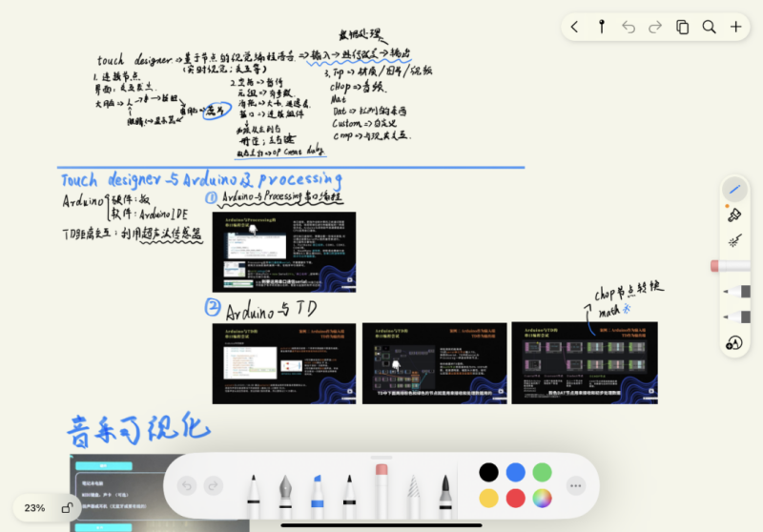Image resolution: width=763 pixels, height=532 pixels.
Task: Open the pages overview icon
Action: tap(682, 27)
